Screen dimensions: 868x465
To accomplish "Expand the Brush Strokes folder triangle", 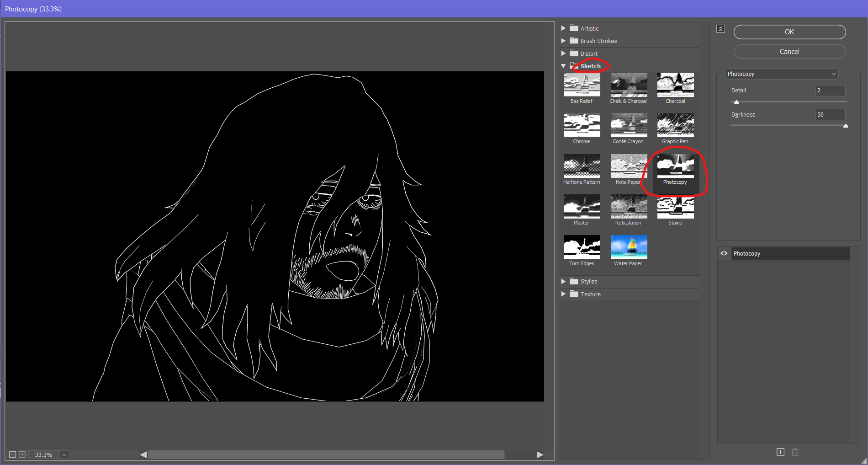I will point(563,41).
